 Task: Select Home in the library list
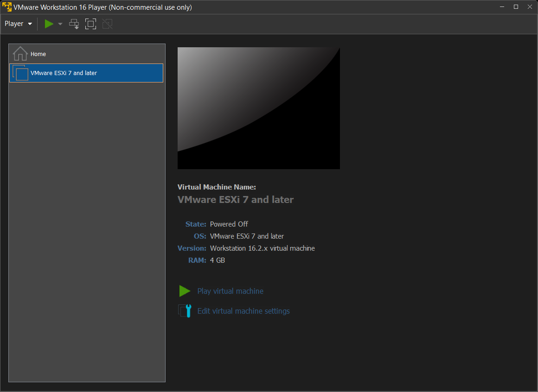(x=86, y=54)
